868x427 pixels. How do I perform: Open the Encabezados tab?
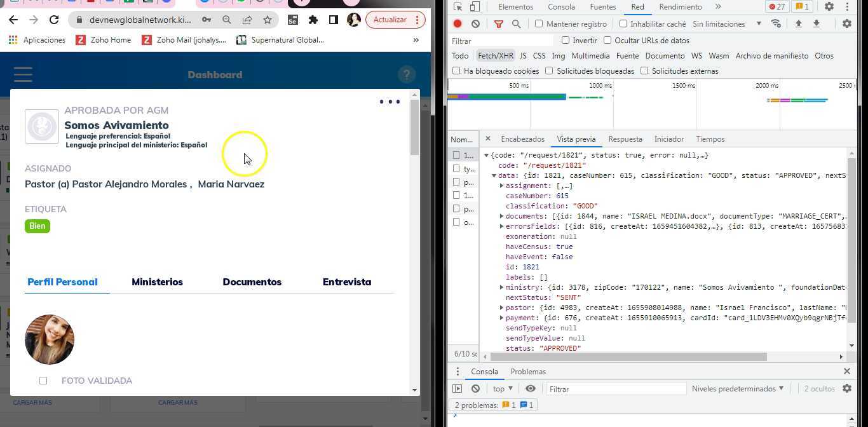[x=522, y=139]
